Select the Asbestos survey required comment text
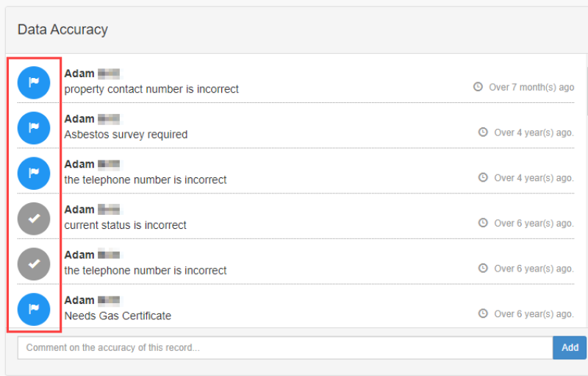 (126, 135)
